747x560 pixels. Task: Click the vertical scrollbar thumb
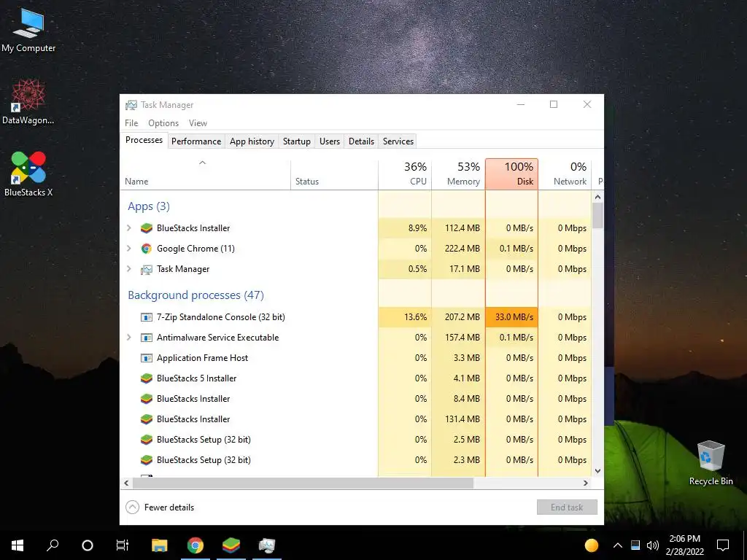(x=598, y=216)
